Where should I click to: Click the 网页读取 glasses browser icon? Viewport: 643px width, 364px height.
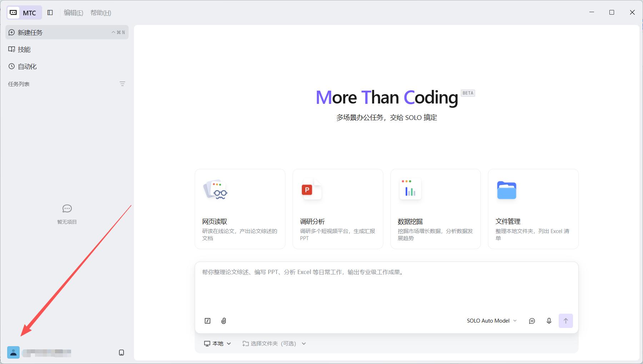(x=215, y=189)
